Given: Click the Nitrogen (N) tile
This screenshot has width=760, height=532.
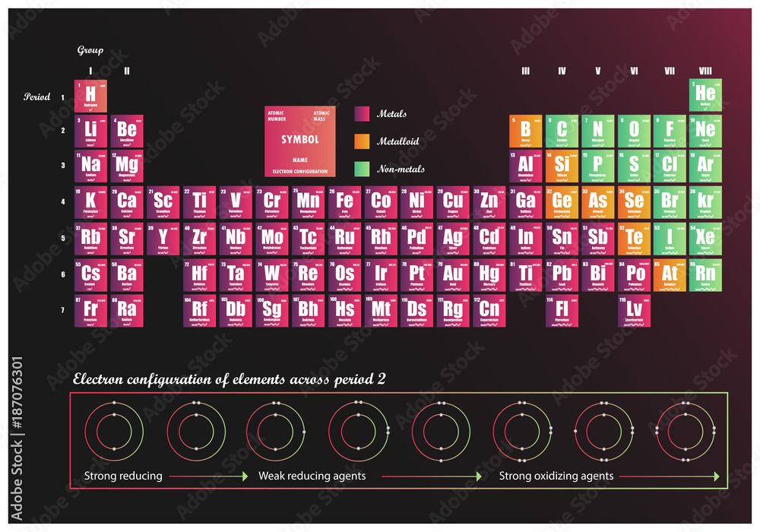Looking at the screenshot, I should pos(597,131).
